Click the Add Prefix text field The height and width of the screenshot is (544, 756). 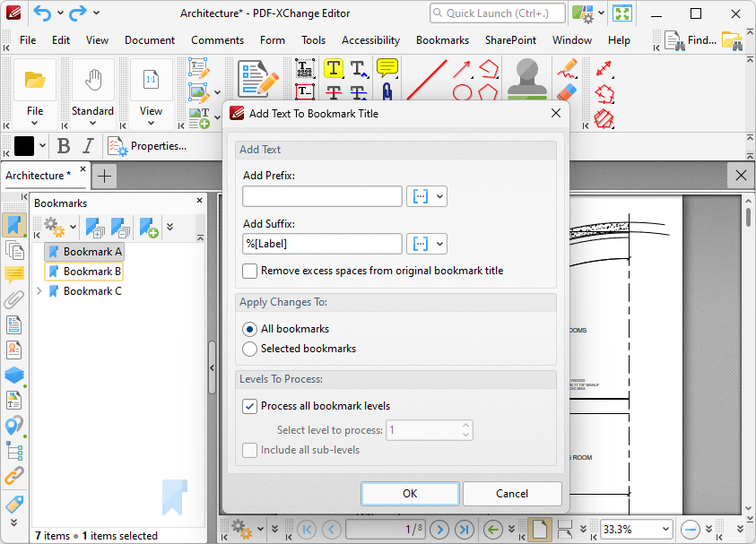[322, 196]
